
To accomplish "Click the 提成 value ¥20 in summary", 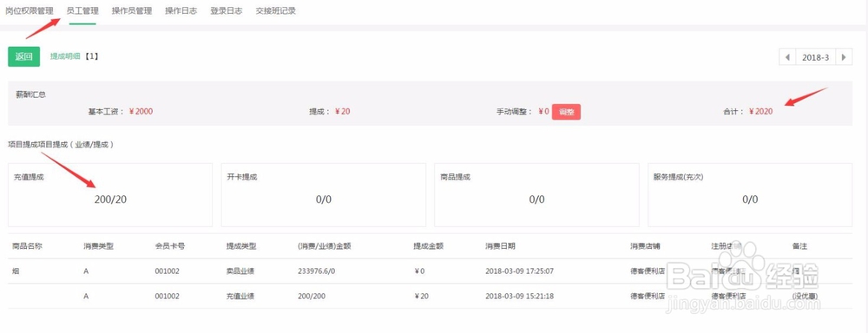I will (343, 112).
